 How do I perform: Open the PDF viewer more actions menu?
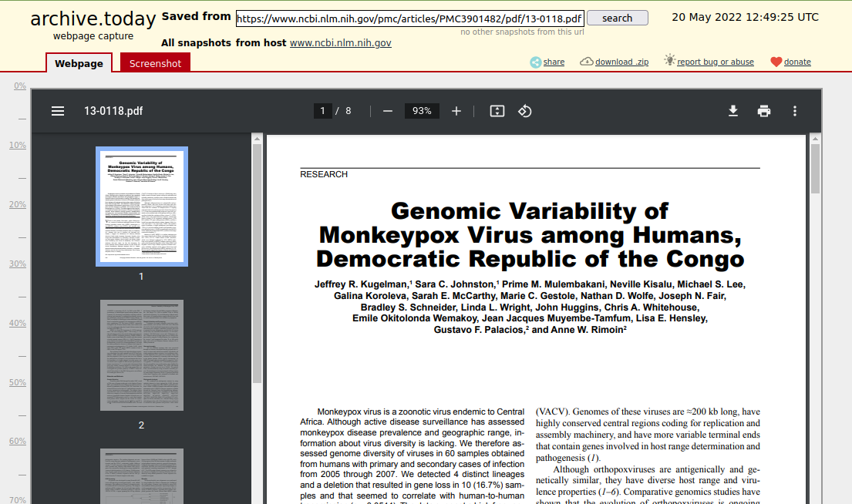795,111
